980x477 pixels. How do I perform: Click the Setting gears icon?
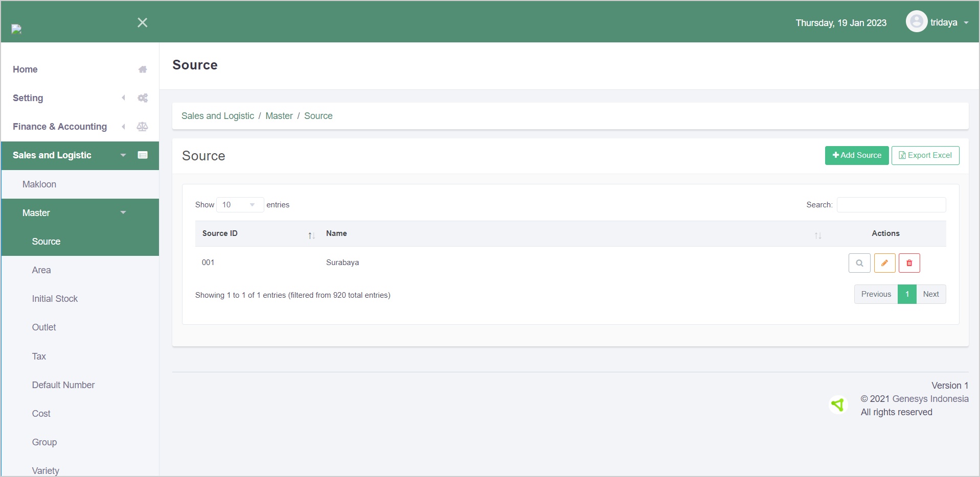pyautogui.click(x=143, y=98)
